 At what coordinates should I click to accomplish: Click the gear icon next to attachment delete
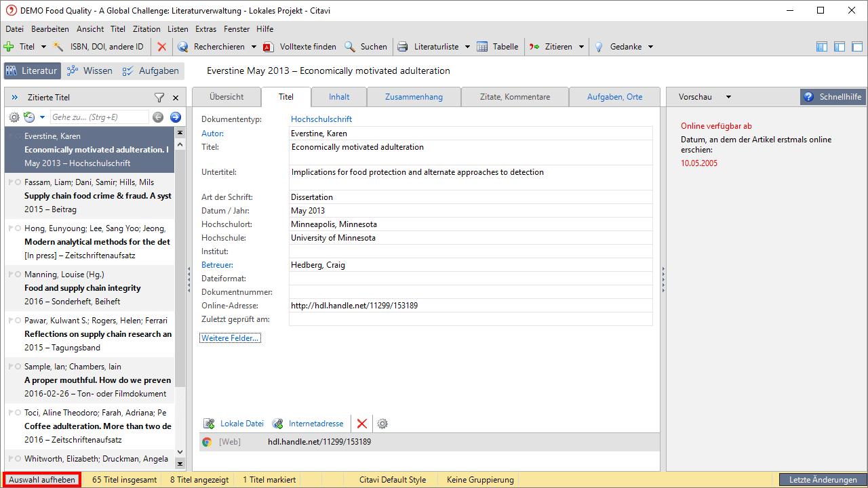pyautogui.click(x=382, y=424)
